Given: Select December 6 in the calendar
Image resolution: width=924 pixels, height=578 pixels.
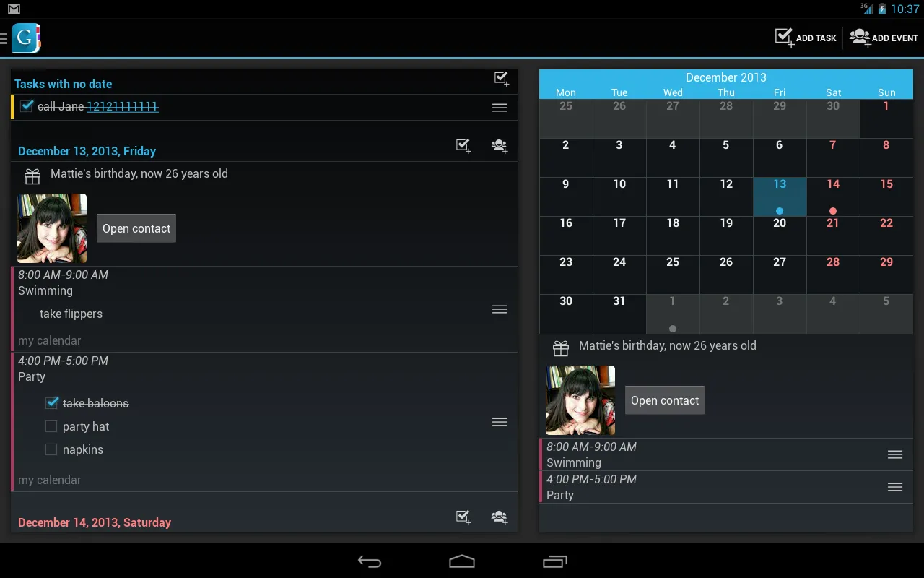Looking at the screenshot, I should [x=780, y=158].
